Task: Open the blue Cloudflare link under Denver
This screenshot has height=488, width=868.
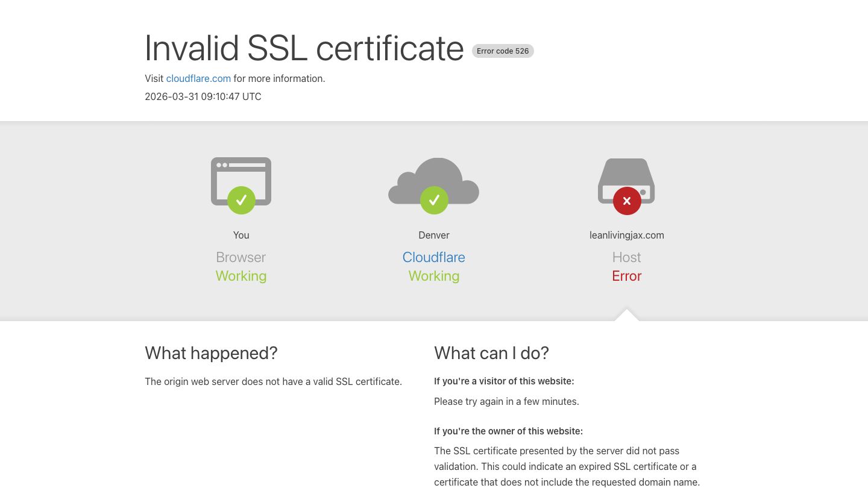Action: click(x=434, y=257)
